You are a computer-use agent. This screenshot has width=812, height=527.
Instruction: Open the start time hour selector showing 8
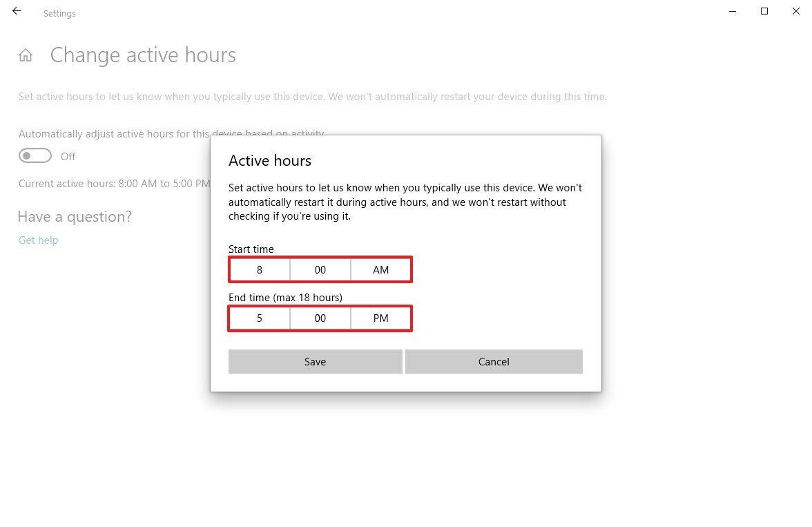[259, 269]
